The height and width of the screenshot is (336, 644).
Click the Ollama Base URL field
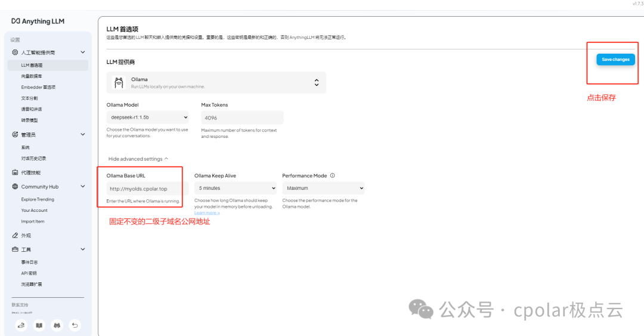point(147,189)
